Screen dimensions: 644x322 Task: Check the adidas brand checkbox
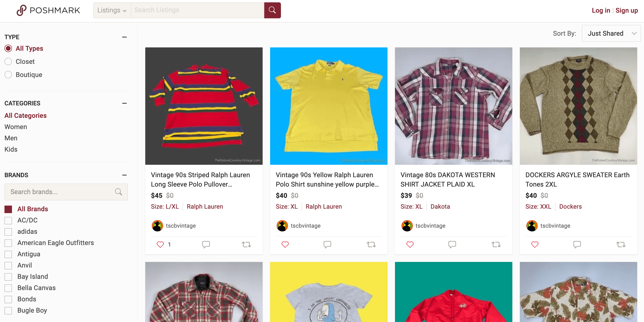pyautogui.click(x=8, y=232)
